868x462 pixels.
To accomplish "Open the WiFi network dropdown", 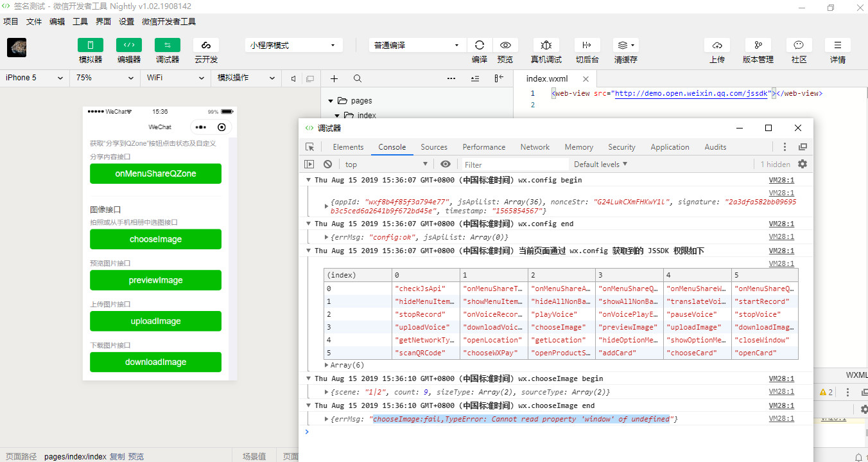I will (175, 78).
